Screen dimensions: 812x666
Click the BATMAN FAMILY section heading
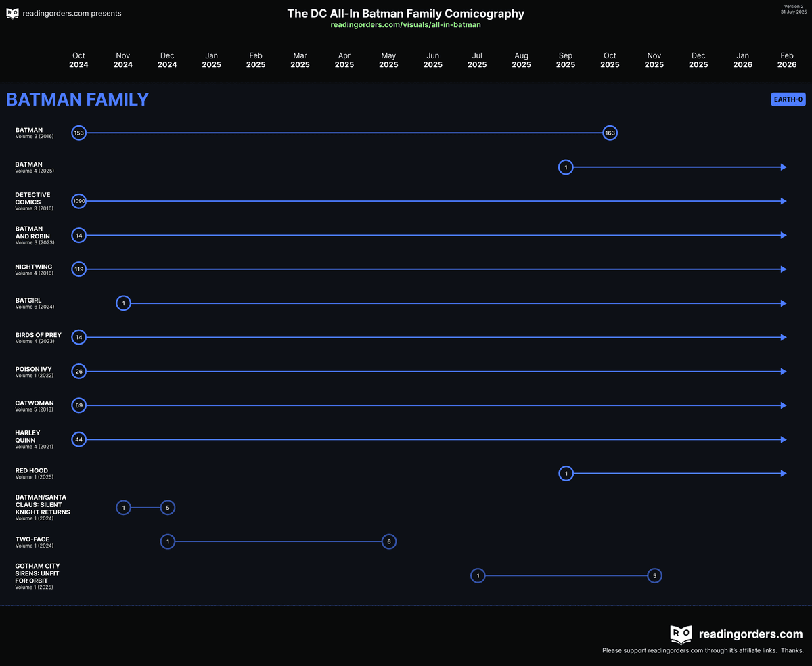point(77,99)
